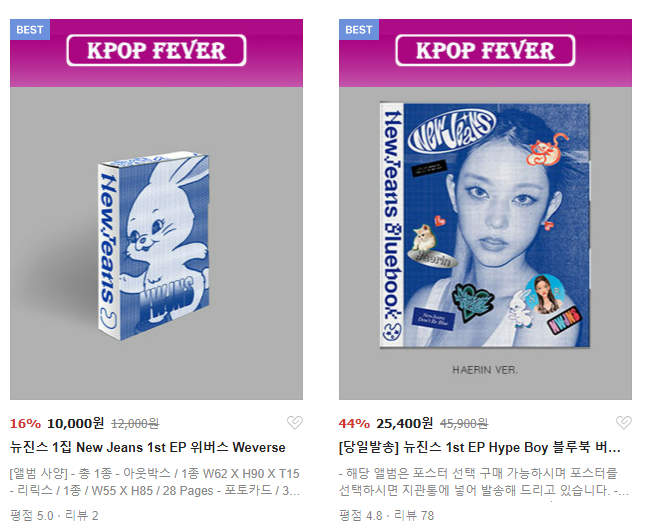Toggle wishlist heart for Weverse album
This screenshot has height=529, width=647.
[x=295, y=423]
